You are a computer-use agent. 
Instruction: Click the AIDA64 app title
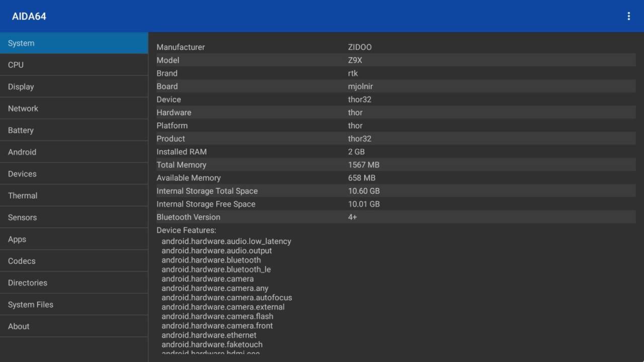pos(29,16)
